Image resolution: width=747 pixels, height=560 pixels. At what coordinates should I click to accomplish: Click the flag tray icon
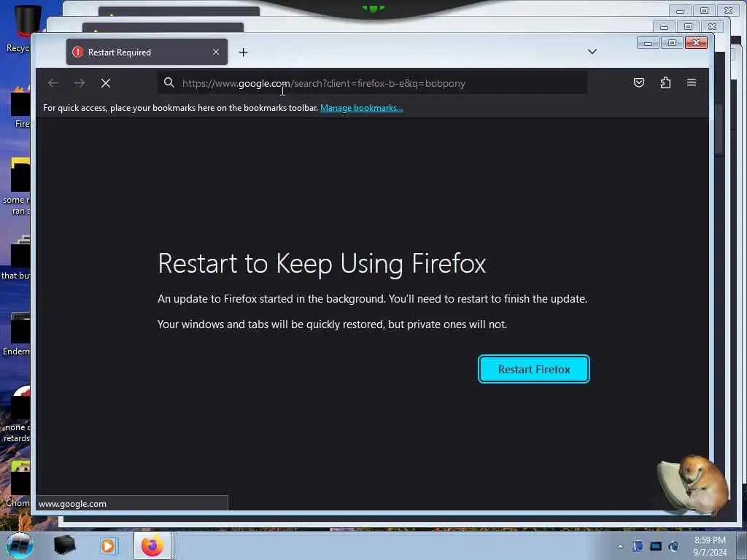pos(638,546)
